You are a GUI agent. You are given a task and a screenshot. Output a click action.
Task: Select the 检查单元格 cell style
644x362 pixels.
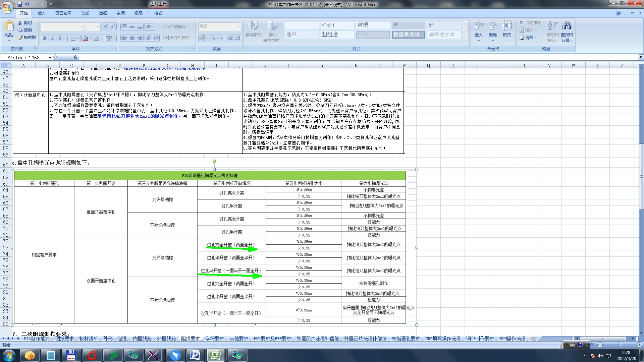[x=408, y=35]
